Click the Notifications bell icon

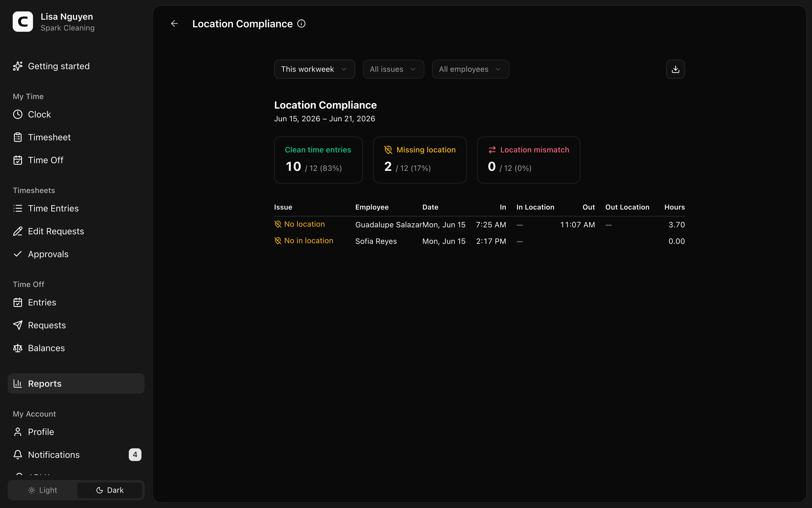pos(18,455)
